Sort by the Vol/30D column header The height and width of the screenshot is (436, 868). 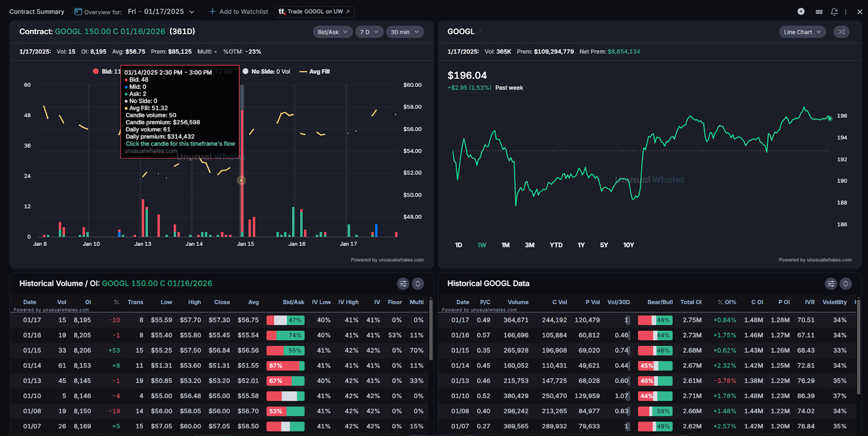tap(618, 302)
